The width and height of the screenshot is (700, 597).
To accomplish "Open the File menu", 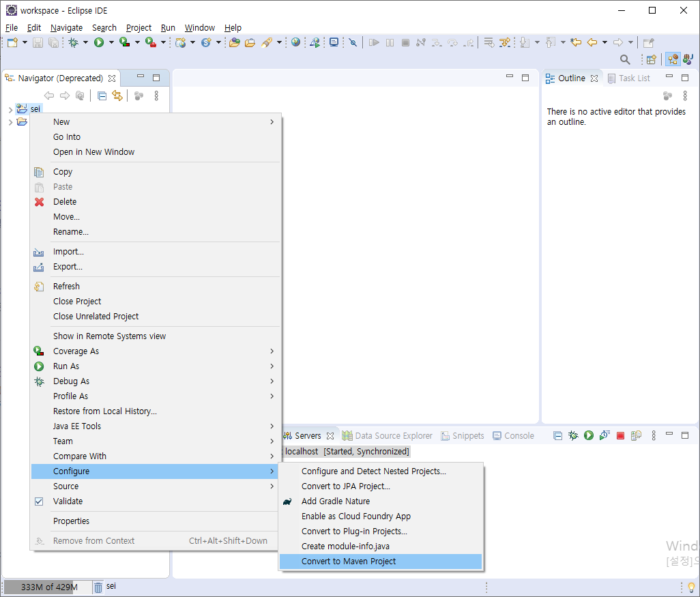I will tap(12, 28).
